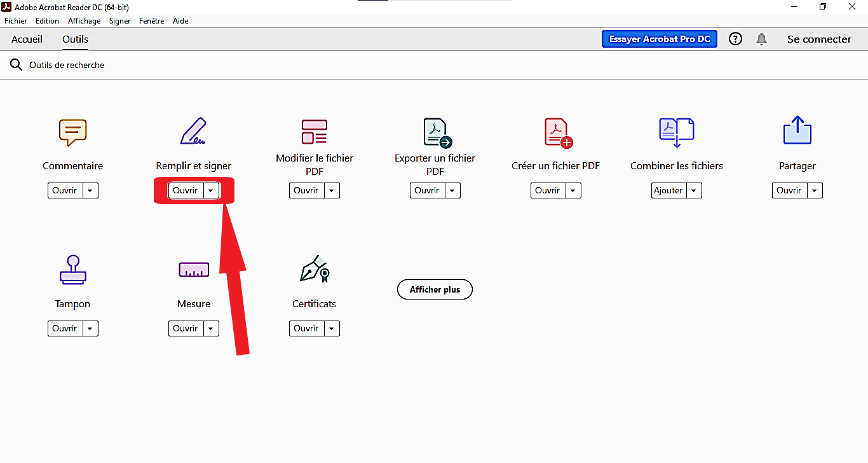
Task: Expand Créer un fichier PDF dropdown arrow
Action: [x=573, y=190]
